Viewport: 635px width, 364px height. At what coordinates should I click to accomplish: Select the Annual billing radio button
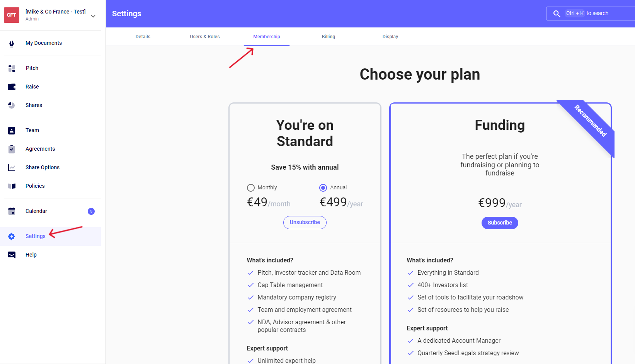[323, 188]
